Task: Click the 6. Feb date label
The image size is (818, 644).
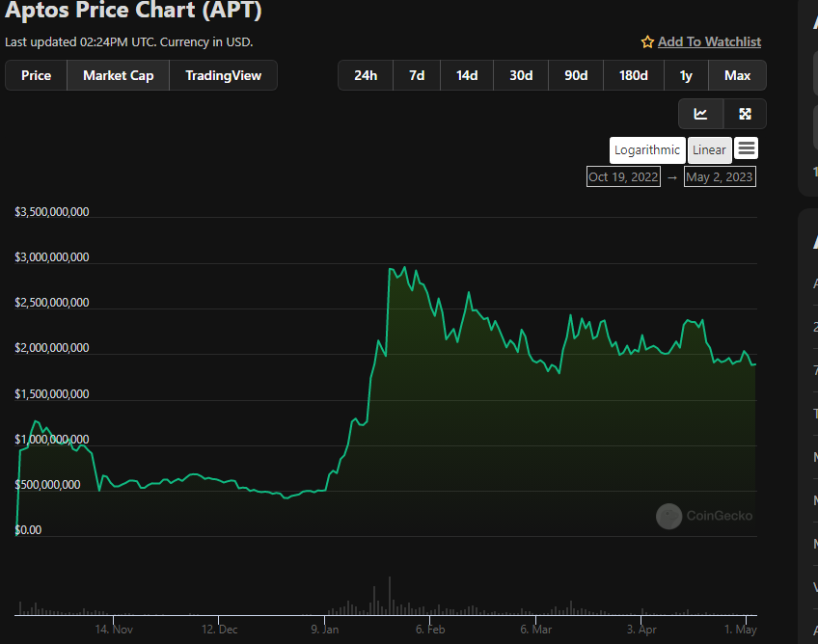Action: click(430, 630)
